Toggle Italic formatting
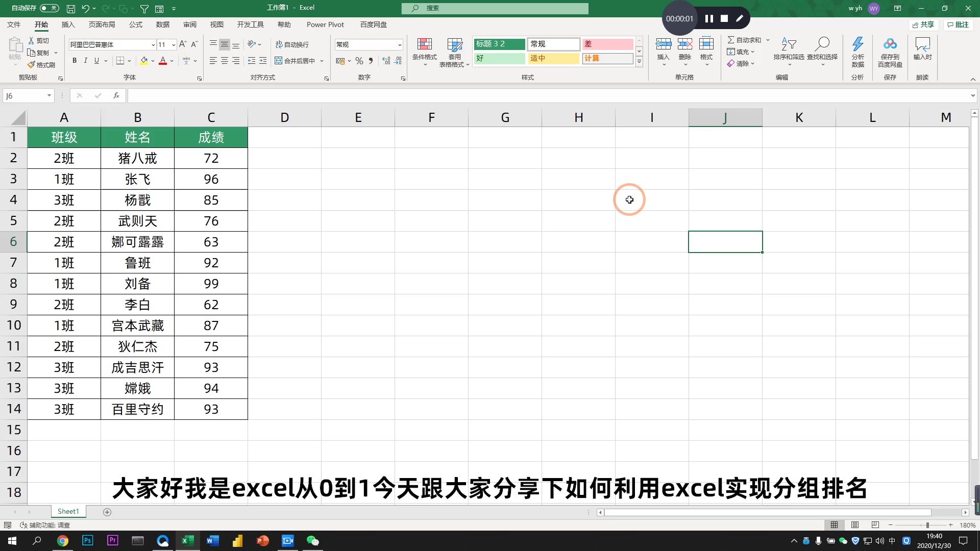This screenshot has height=551, width=980. pyautogui.click(x=85, y=61)
